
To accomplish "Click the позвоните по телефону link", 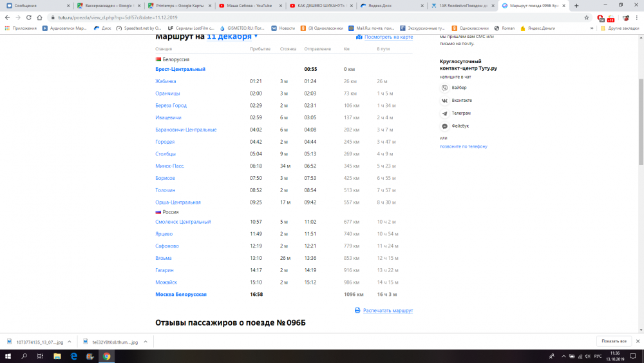I will 463,146.
